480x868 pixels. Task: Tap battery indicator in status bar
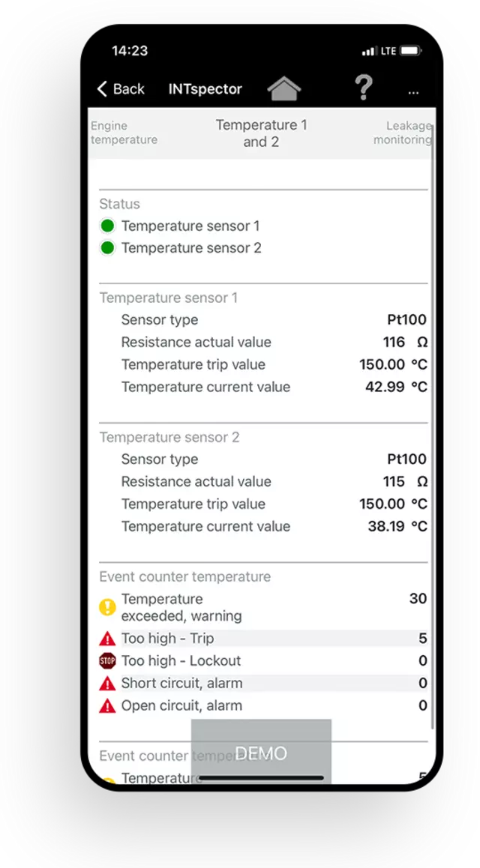[x=410, y=51]
